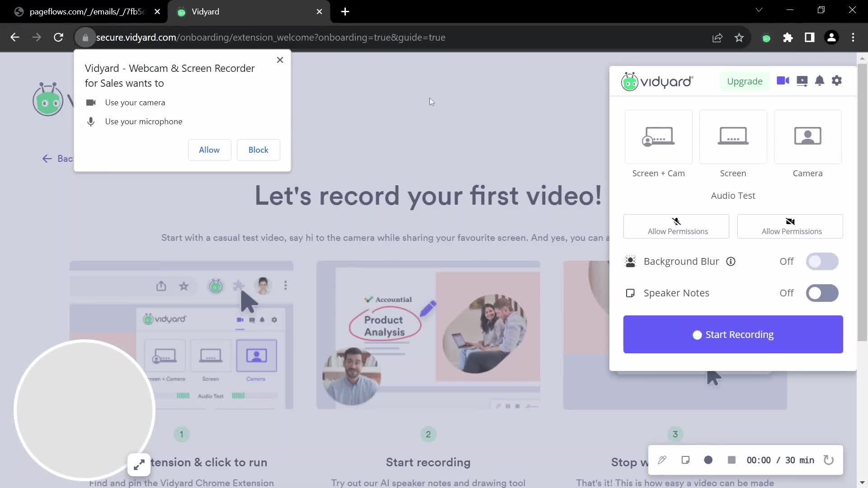Click the Vidyard logo in extension panel

657,82
